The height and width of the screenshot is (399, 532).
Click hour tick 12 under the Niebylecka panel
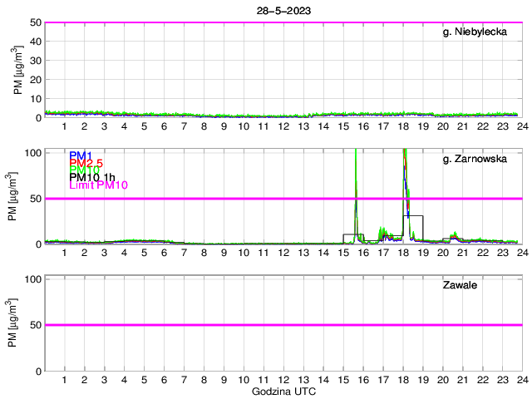point(283,126)
